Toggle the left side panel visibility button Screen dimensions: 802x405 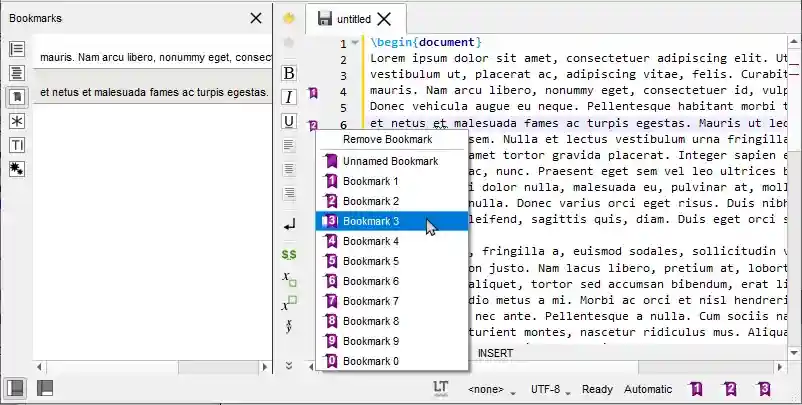tap(15, 389)
